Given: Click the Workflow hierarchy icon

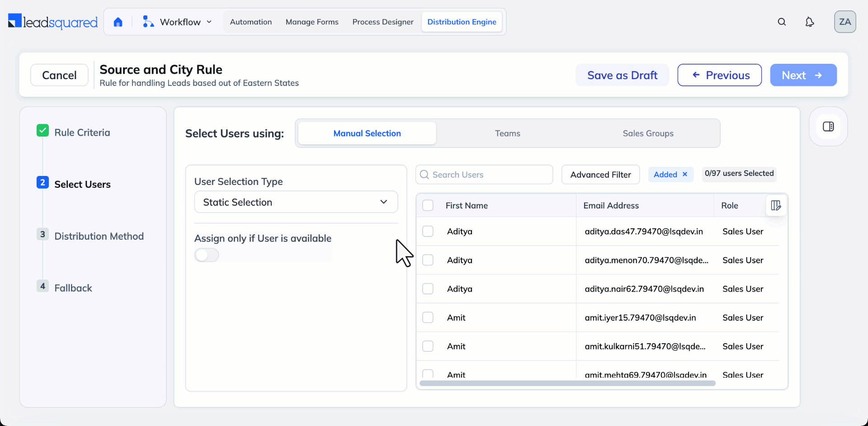Looking at the screenshot, I should pyautogui.click(x=148, y=22).
